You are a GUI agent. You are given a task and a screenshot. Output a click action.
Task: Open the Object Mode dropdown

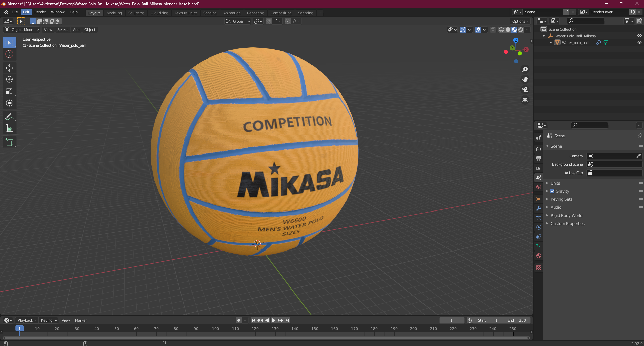click(22, 30)
